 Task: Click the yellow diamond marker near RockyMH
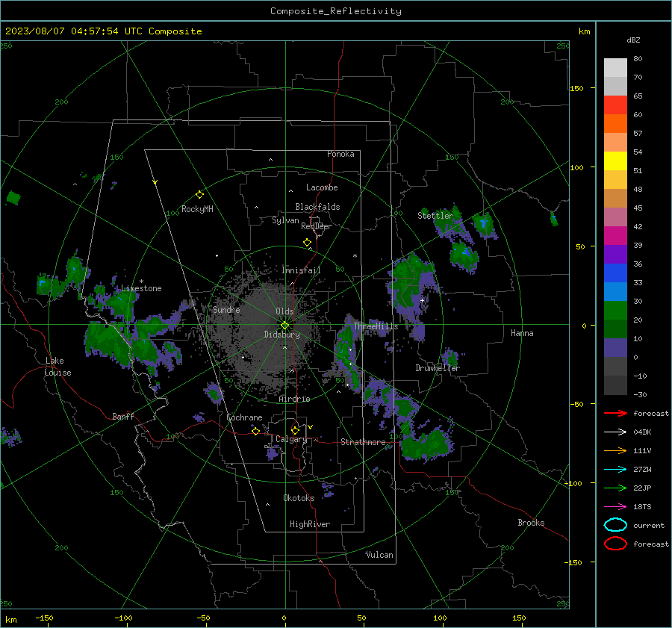[x=199, y=195]
